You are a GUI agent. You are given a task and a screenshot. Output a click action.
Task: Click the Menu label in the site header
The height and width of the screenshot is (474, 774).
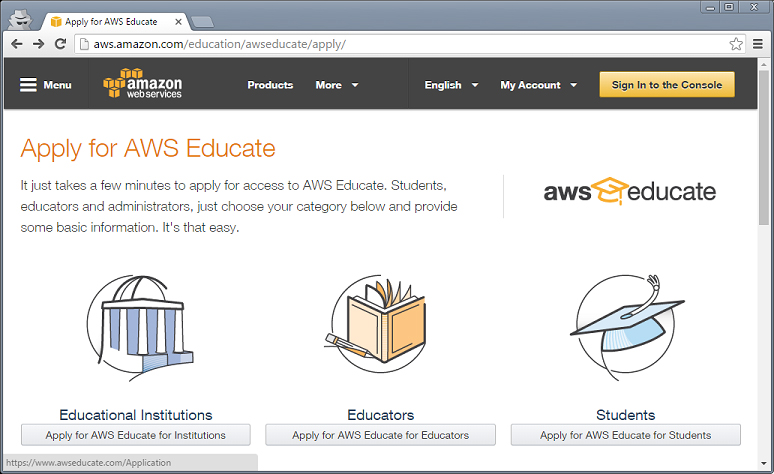57,85
